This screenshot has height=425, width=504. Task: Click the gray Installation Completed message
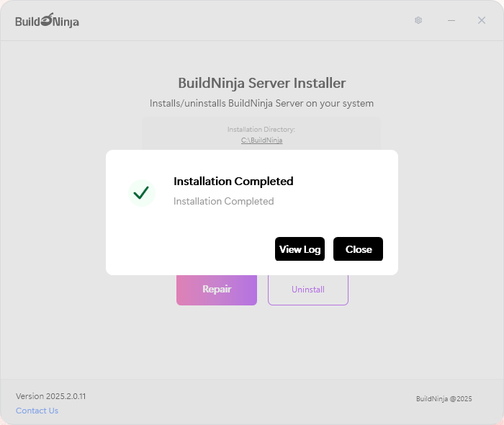(224, 201)
